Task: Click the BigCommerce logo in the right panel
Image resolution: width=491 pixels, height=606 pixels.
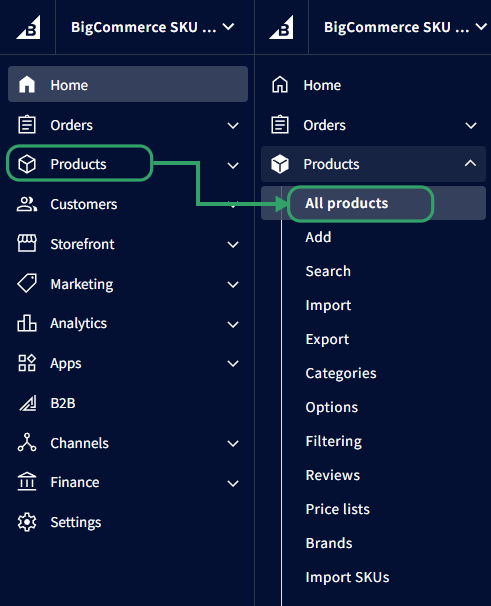Action: 281,27
